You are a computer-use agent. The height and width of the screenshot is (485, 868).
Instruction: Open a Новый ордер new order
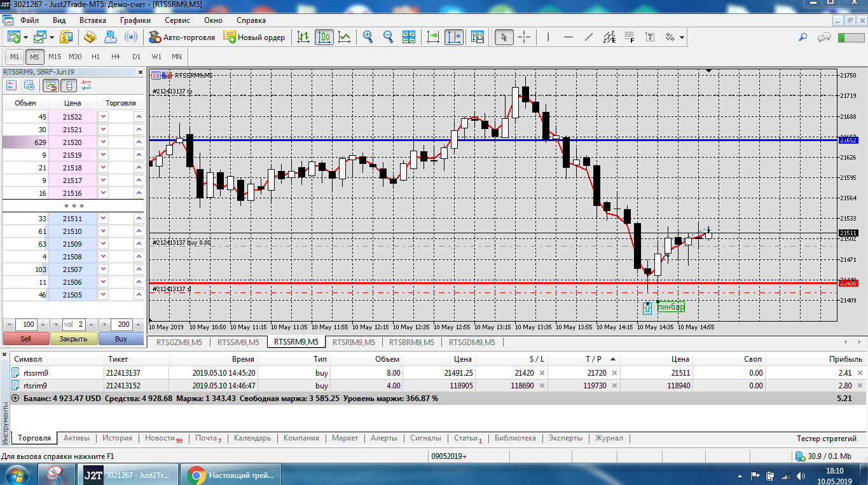(254, 38)
